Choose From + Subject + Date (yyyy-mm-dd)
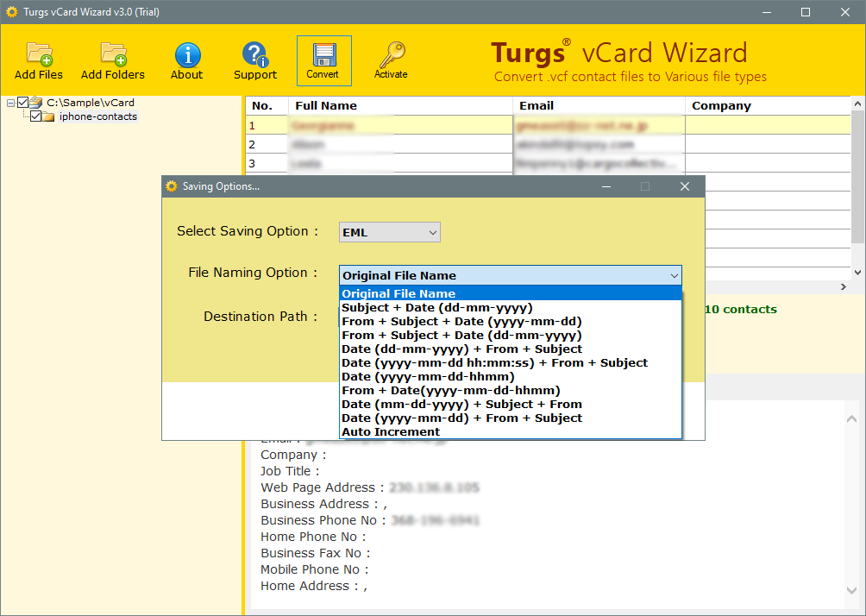The image size is (866, 616). point(511,321)
